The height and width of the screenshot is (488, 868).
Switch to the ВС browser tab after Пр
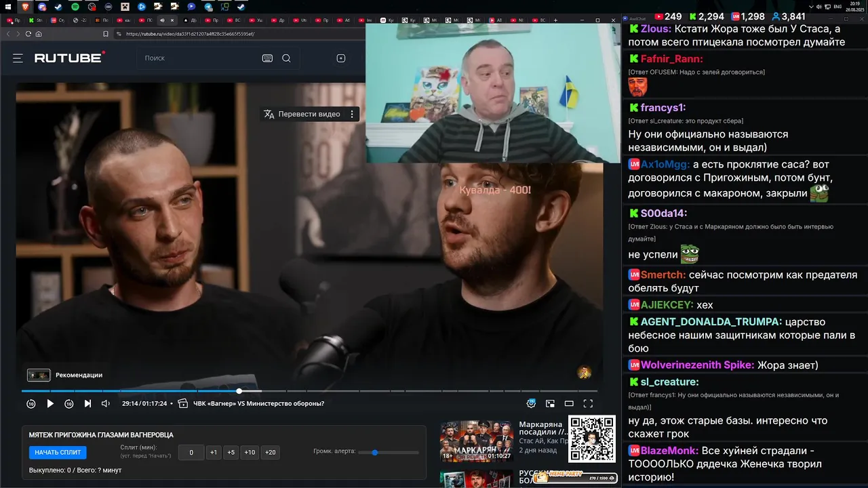coord(234,20)
